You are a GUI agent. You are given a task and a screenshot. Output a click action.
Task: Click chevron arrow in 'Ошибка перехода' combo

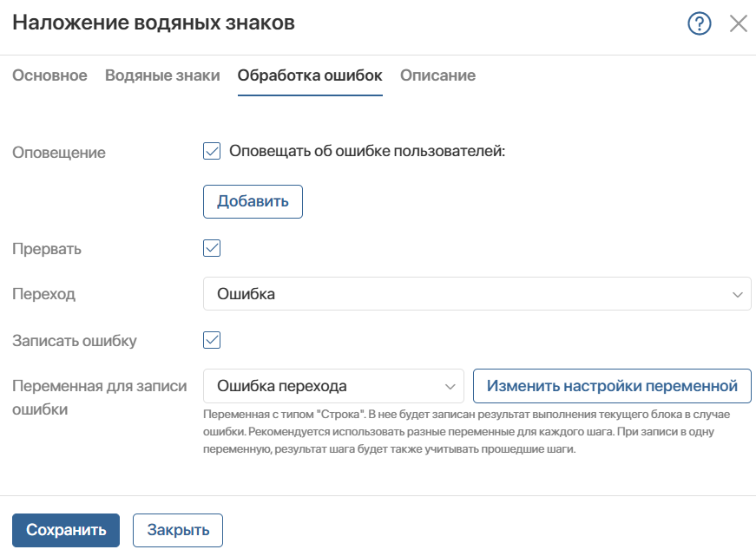click(450, 386)
